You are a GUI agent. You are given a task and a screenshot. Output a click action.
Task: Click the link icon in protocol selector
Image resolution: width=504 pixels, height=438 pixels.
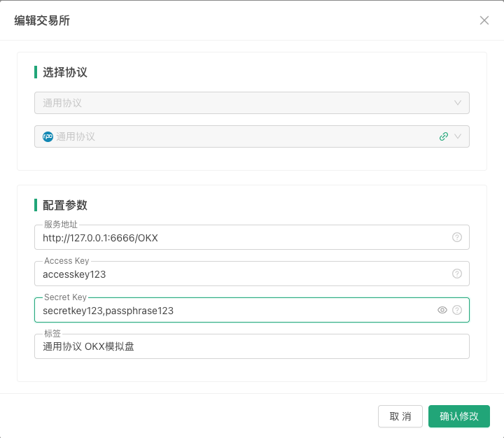pyautogui.click(x=443, y=137)
